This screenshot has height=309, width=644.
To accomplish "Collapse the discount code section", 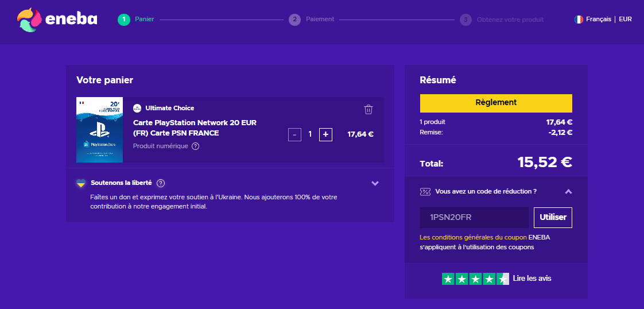I will (568, 192).
